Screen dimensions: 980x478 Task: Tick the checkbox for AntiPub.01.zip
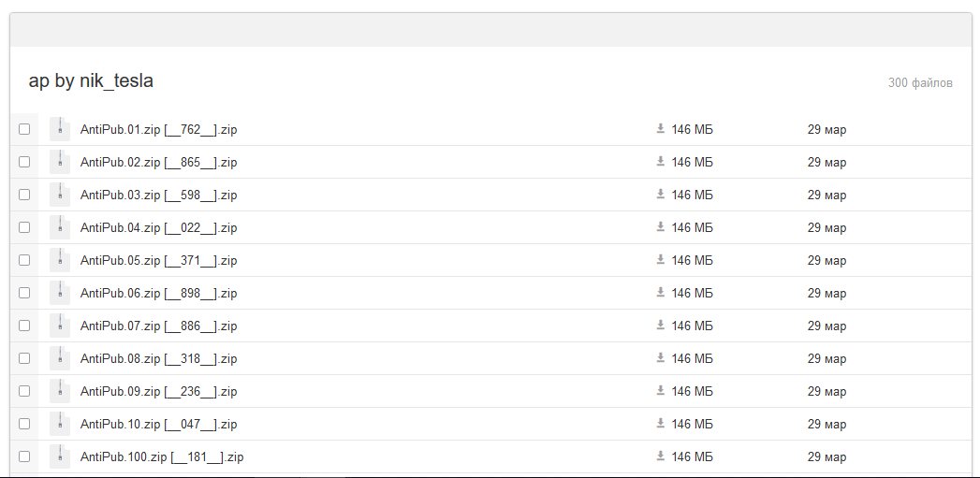coord(23,129)
